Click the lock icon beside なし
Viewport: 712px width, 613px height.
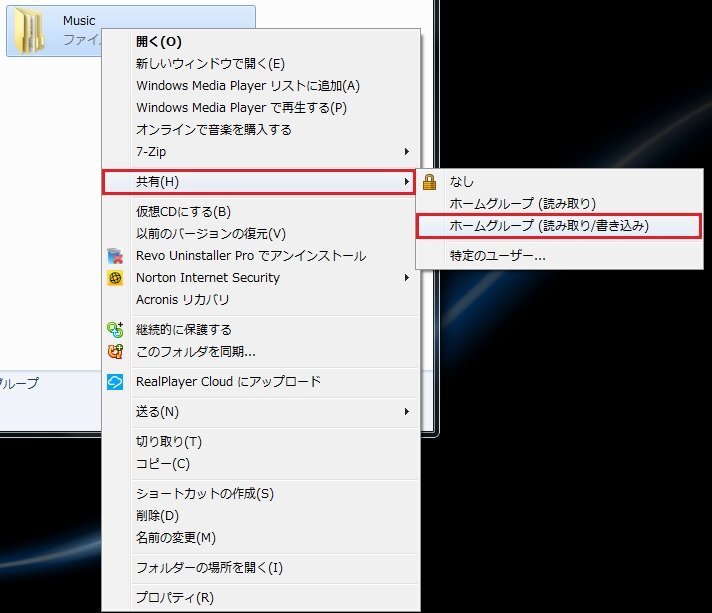coord(430,182)
